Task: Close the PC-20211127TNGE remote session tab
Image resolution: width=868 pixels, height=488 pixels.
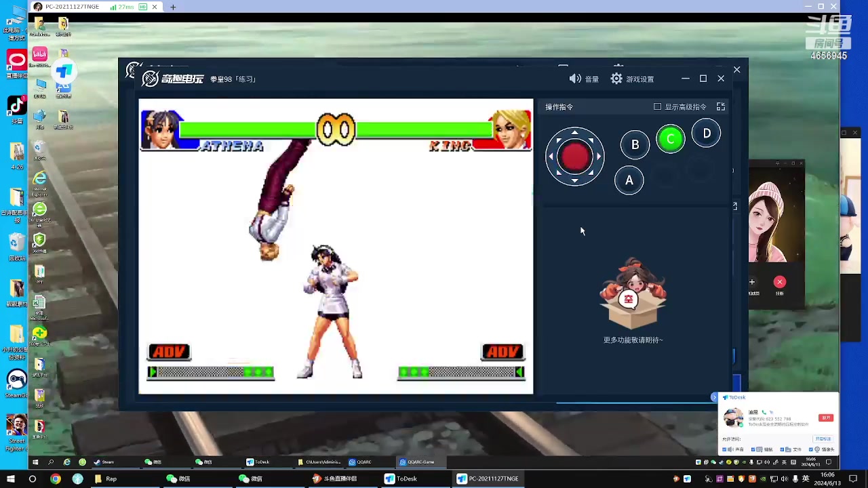Action: (x=155, y=7)
